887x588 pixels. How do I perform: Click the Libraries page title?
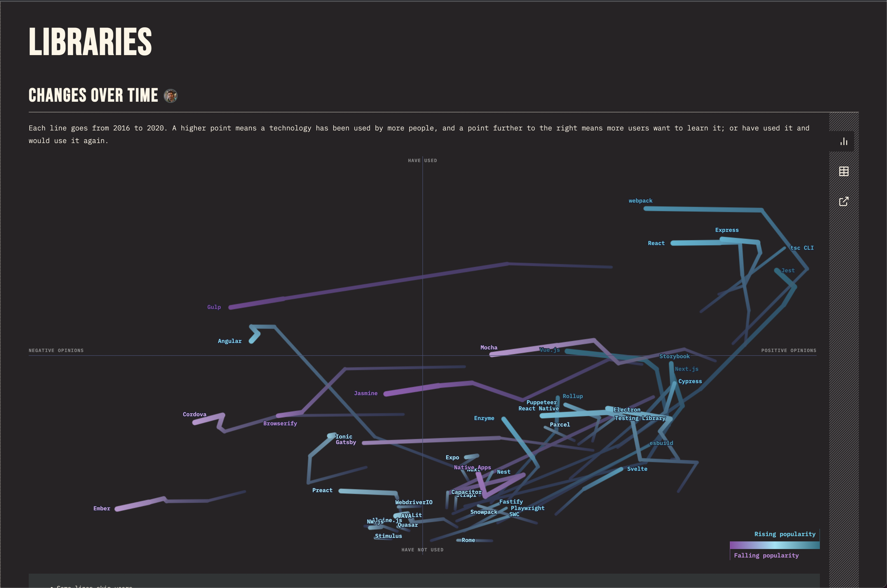coord(90,42)
